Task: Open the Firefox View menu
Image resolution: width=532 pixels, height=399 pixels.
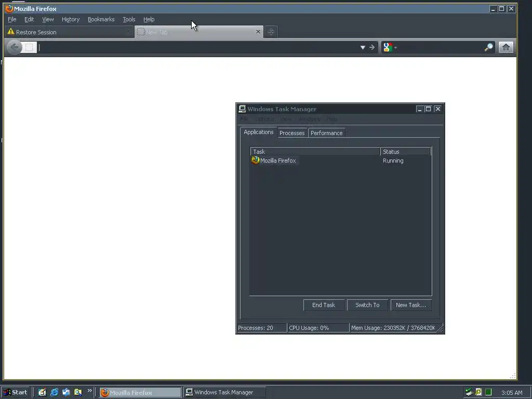Action: click(48, 19)
